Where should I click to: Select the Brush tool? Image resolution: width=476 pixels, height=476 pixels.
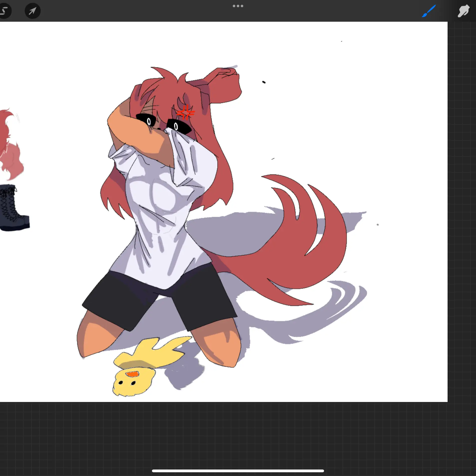429,11
